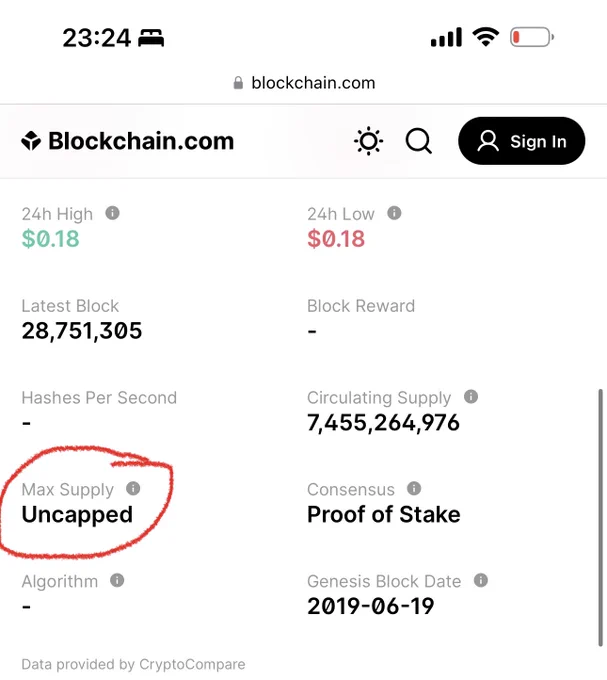This screenshot has height=680, width=607.
Task: Tap the 24h High info icon
Action: pyautogui.click(x=112, y=213)
